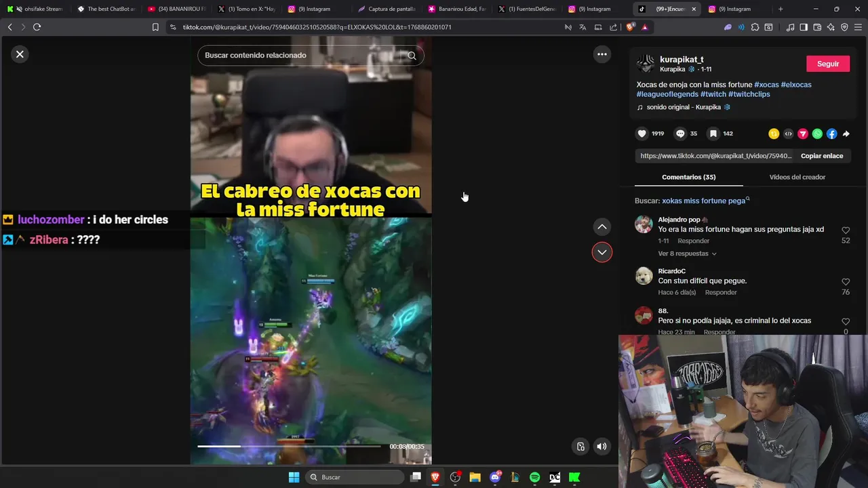Open Brave Leo AI sparkle icon

tap(831, 27)
